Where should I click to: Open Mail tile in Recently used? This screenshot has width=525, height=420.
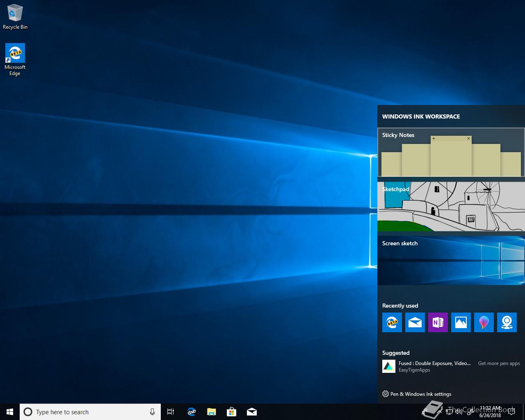(415, 322)
